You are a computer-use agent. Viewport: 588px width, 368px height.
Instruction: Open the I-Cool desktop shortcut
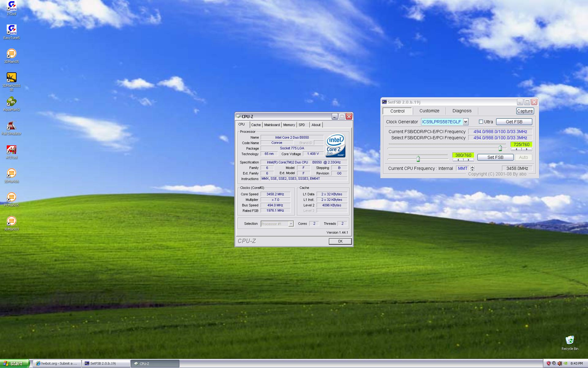12,8
